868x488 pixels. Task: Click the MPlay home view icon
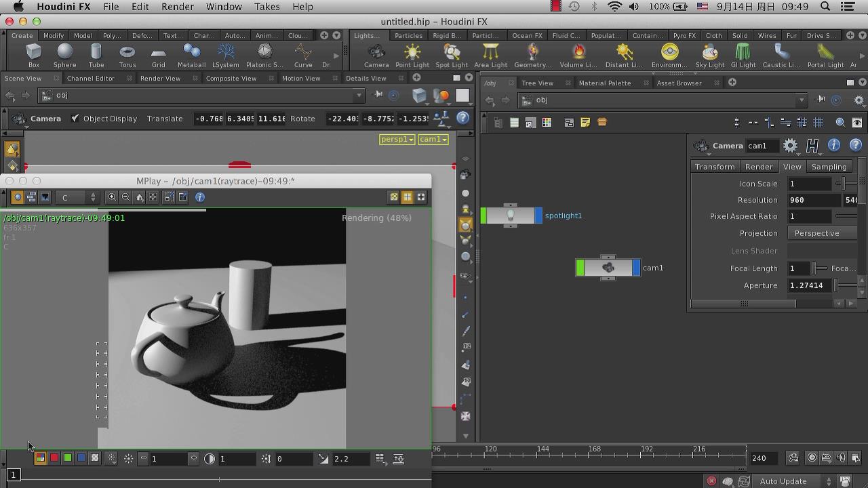(140, 197)
